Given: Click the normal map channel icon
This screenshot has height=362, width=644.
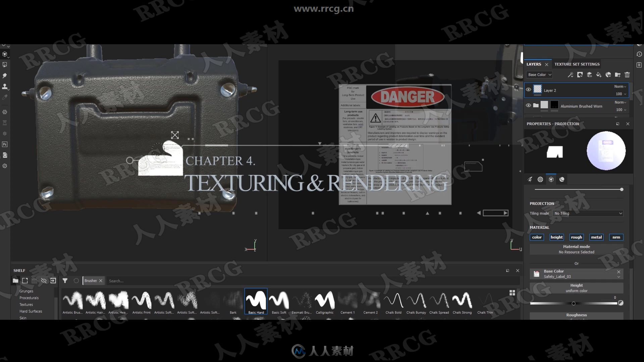Looking at the screenshot, I should pyautogui.click(x=616, y=237).
